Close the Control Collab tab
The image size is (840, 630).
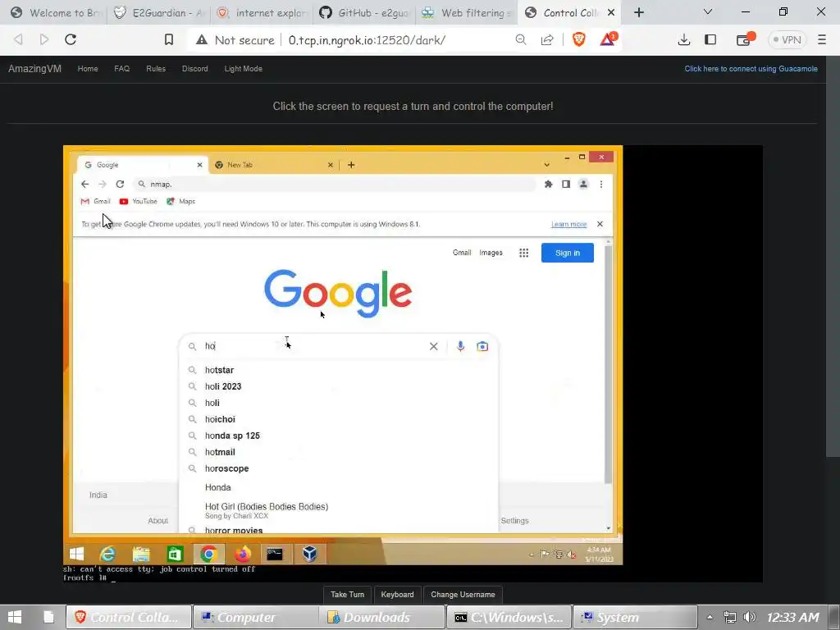click(610, 12)
